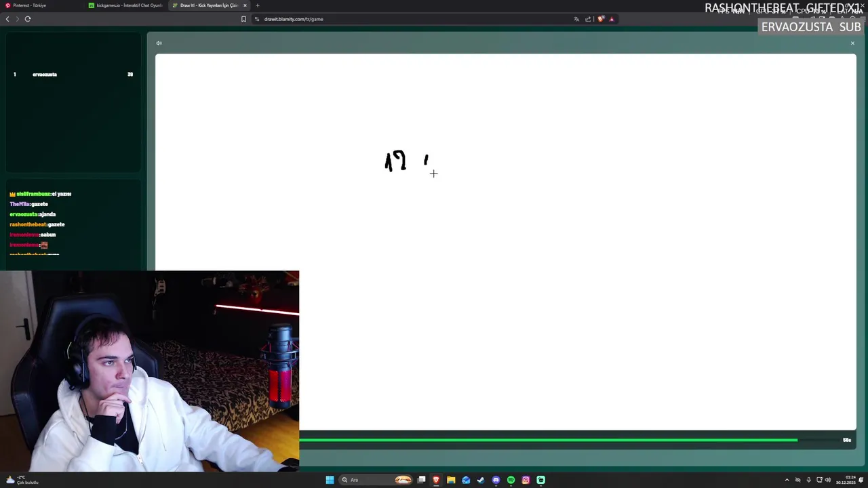The image size is (868, 488).
Task: Open Task View on the taskbar
Action: click(x=421, y=480)
